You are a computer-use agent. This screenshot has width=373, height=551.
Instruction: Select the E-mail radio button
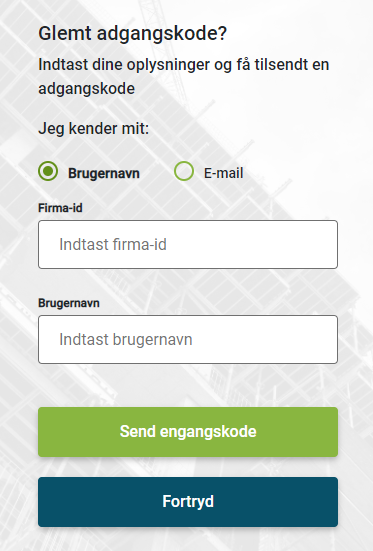[184, 171]
